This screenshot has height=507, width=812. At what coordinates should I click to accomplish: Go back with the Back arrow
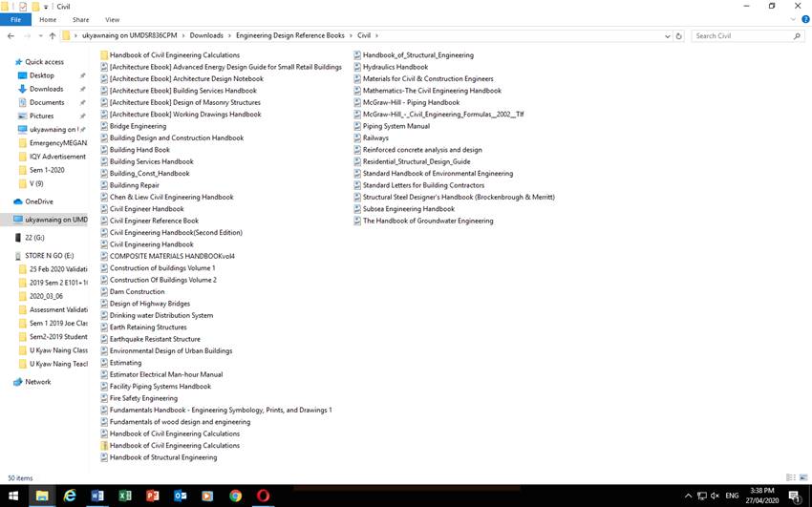[x=11, y=35]
